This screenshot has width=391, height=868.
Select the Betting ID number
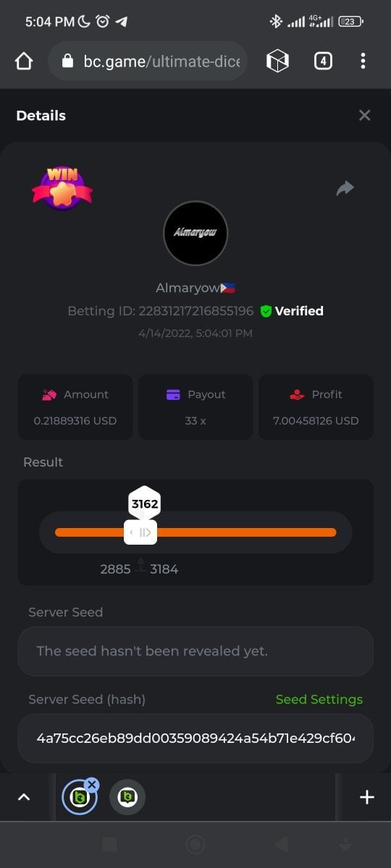tap(196, 311)
